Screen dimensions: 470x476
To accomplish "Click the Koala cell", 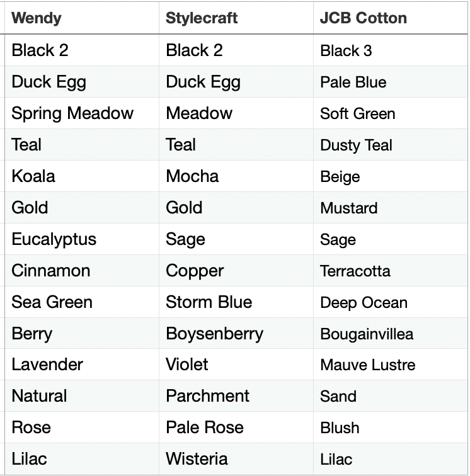I will pyautogui.click(x=82, y=176).
